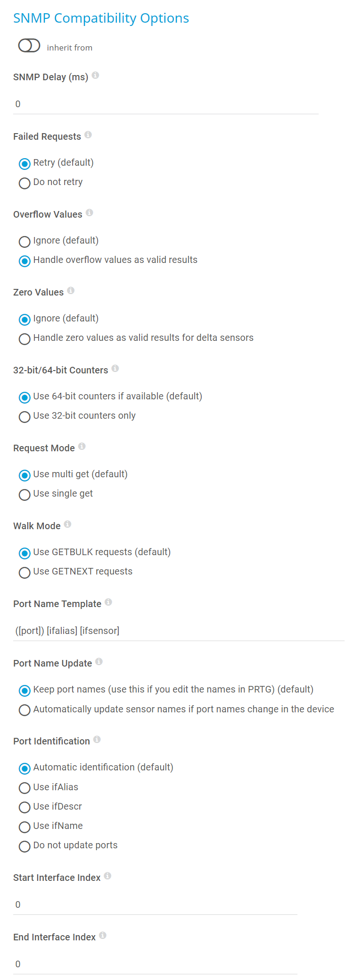Viewport: 346px width, 980px height.
Task: Click the info icon beside SNMP Delay
Action: (95, 75)
